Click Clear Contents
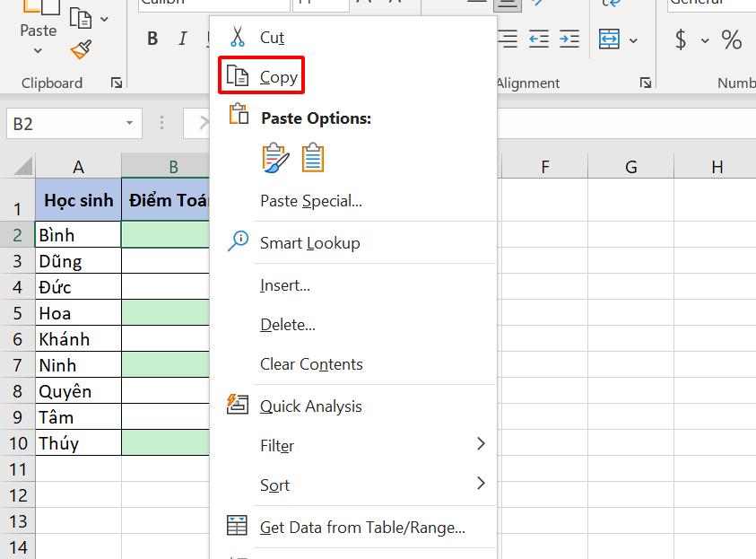The image size is (756, 559). pos(311,364)
